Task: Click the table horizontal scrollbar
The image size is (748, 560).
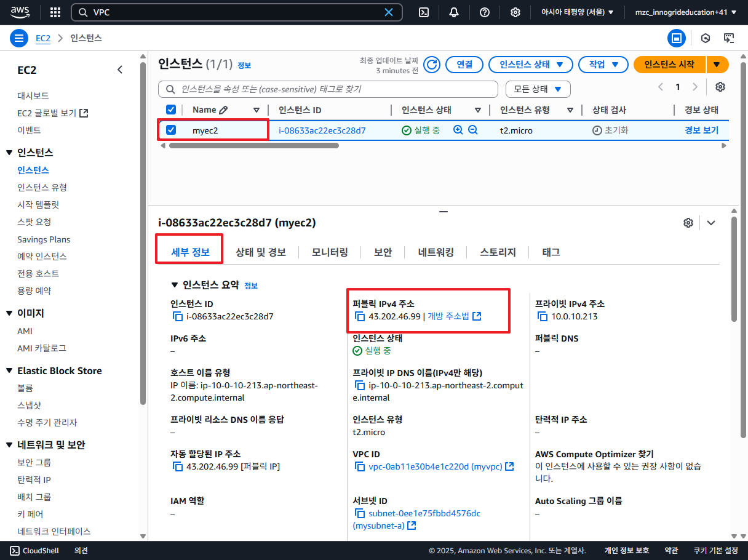Action: coord(253,146)
